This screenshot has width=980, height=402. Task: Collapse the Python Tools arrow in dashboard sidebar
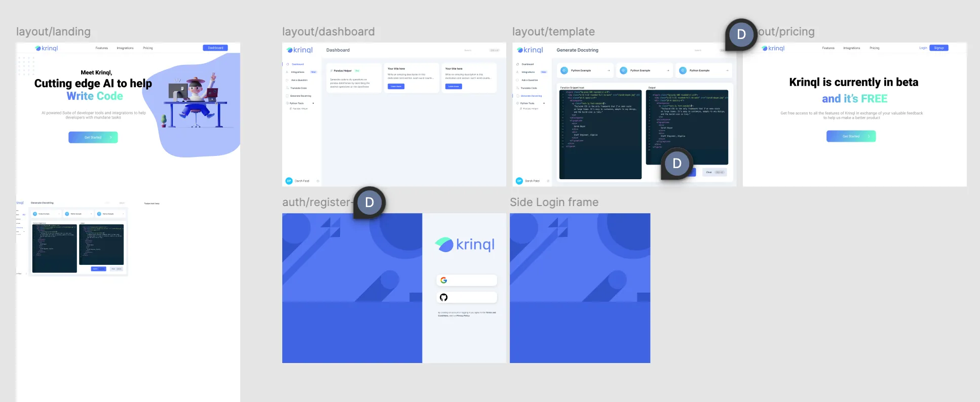coord(313,103)
